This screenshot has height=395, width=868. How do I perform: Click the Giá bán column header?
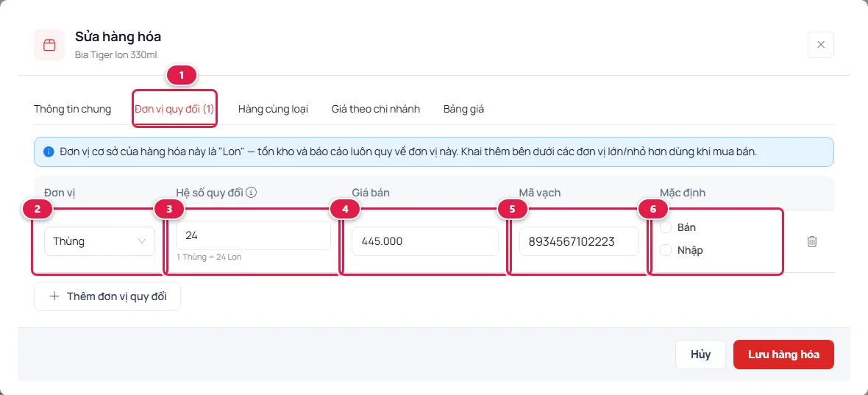coord(371,193)
